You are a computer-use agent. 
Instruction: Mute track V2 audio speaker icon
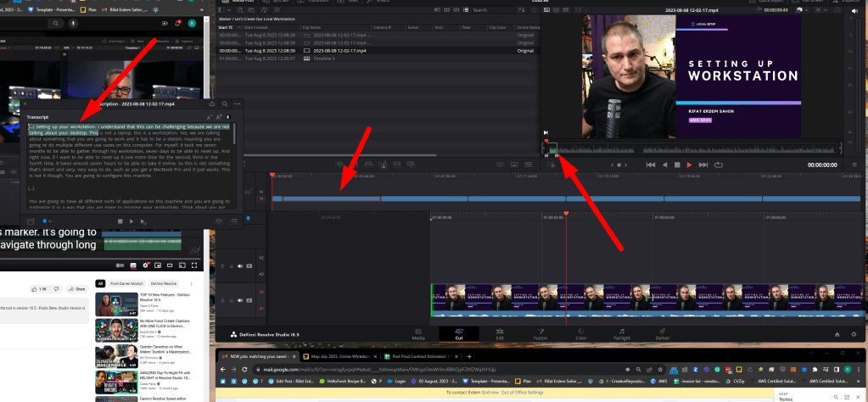(239, 266)
